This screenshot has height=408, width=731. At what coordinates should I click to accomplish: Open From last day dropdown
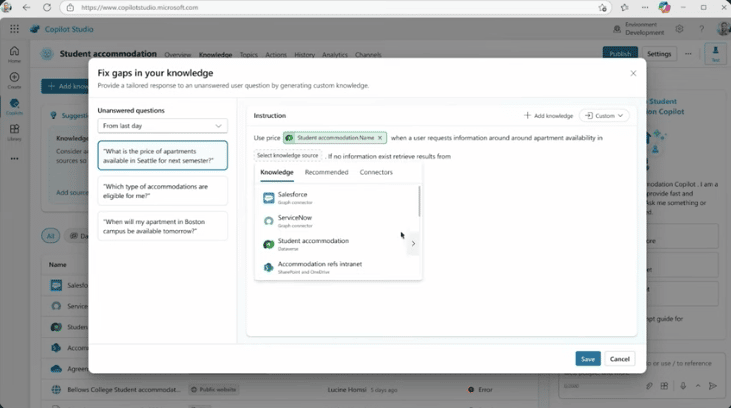tap(162, 126)
